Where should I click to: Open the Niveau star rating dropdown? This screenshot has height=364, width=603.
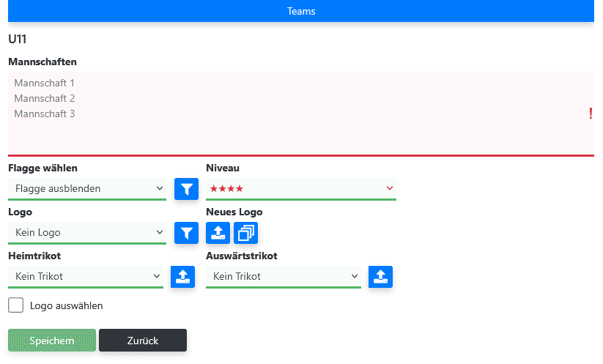(301, 189)
